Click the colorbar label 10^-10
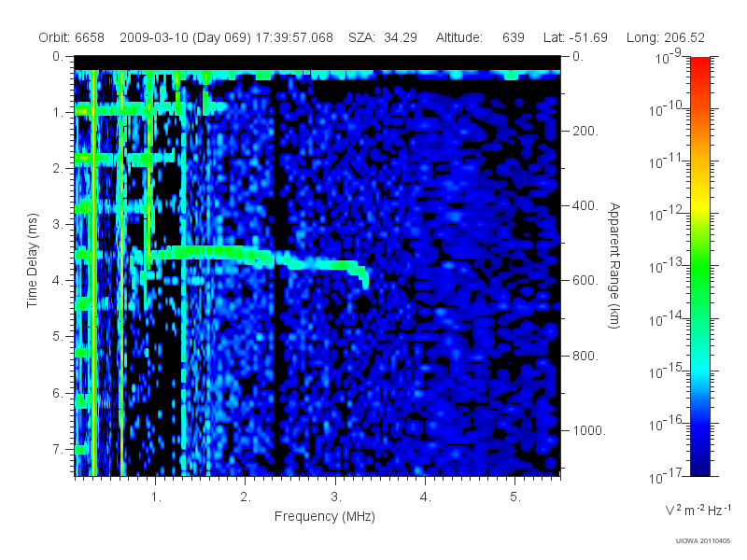Viewport: 747px width, 560px height. [666, 109]
